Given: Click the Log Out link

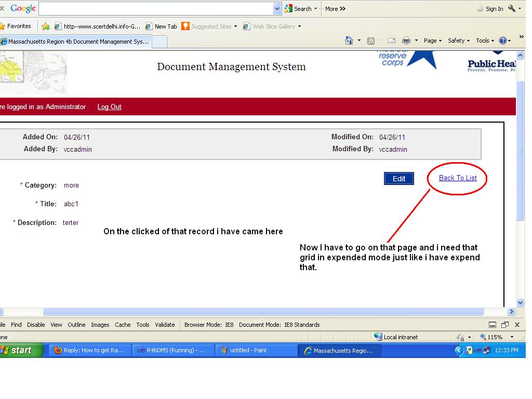Looking at the screenshot, I should 109,107.
